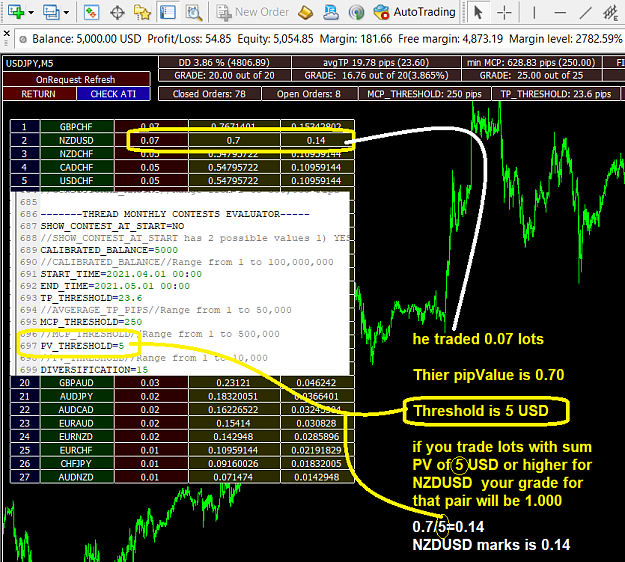This screenshot has height=562, width=625.
Task: Select the NZDCHF pair cell
Action: pyautogui.click(x=77, y=154)
